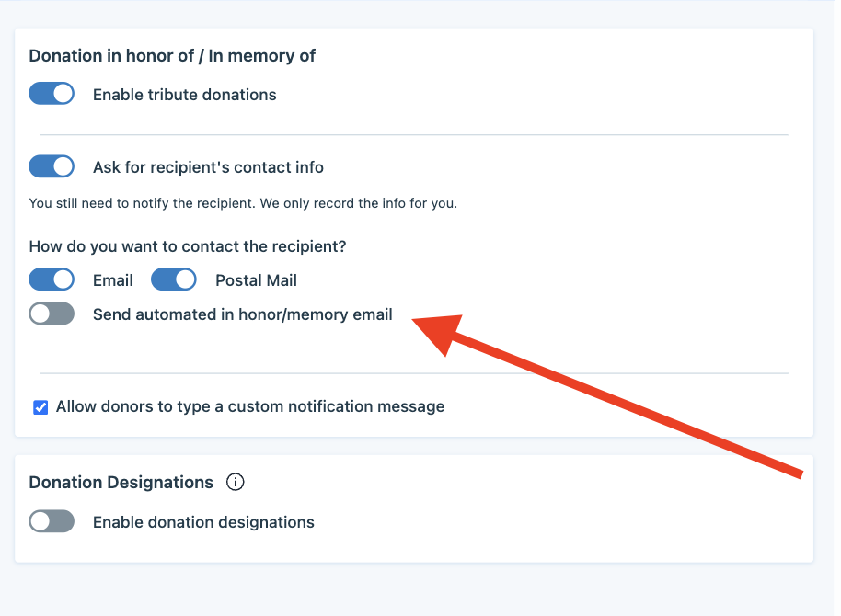
Task: Click the "Email" label next to its toggle
Action: [112, 280]
